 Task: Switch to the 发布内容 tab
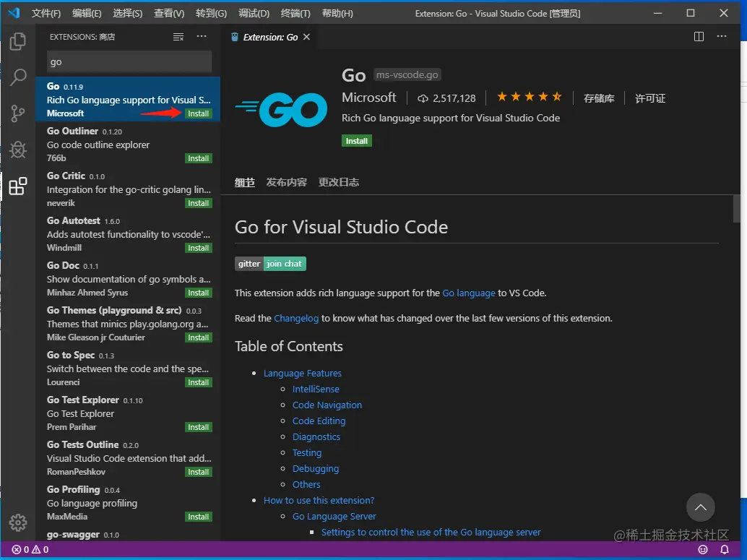(x=286, y=182)
